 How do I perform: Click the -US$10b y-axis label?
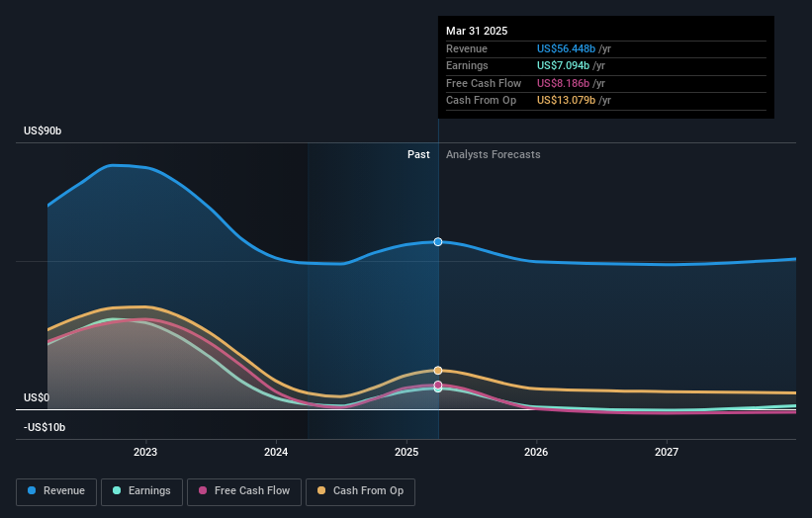point(45,427)
